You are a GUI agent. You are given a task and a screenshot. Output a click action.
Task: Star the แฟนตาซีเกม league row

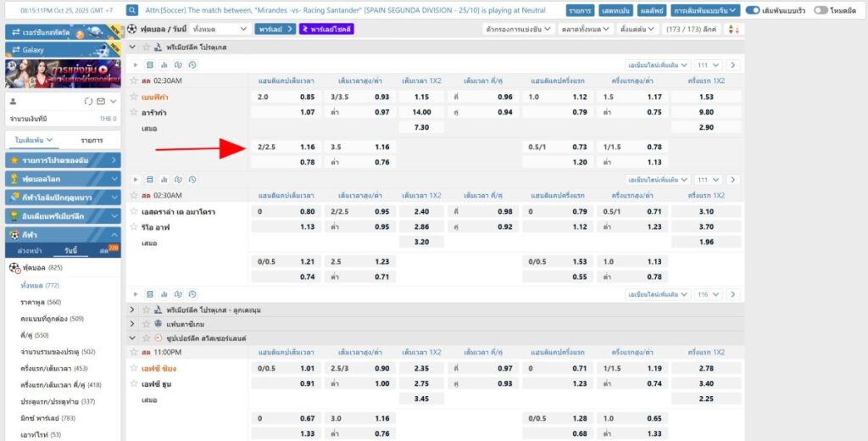click(x=147, y=324)
